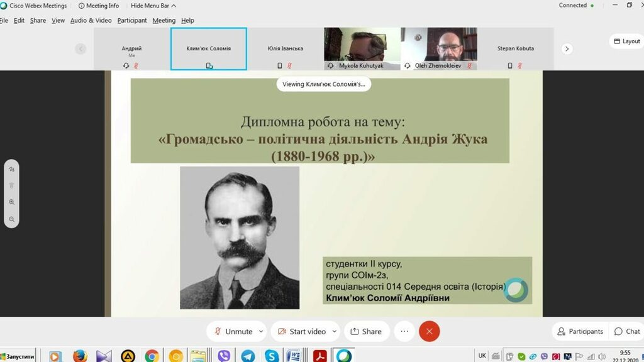
Task: Click the zoom in magnifier icon
Action: [11, 202]
